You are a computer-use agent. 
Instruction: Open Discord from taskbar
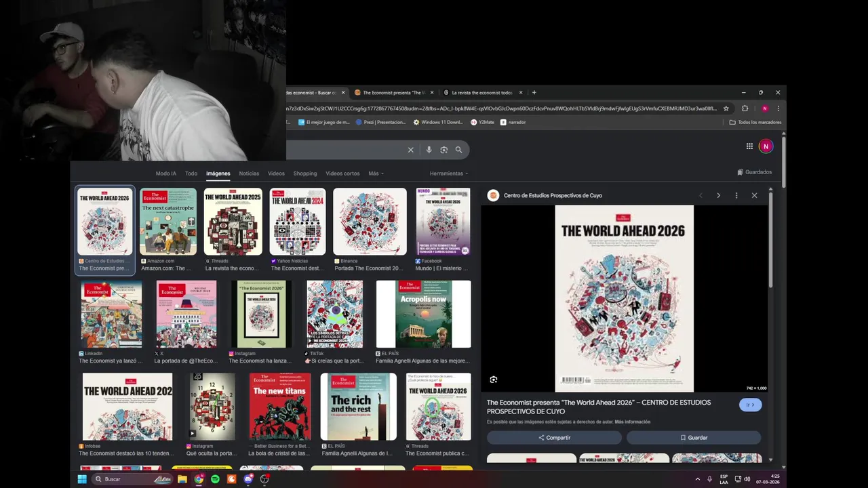click(x=248, y=479)
